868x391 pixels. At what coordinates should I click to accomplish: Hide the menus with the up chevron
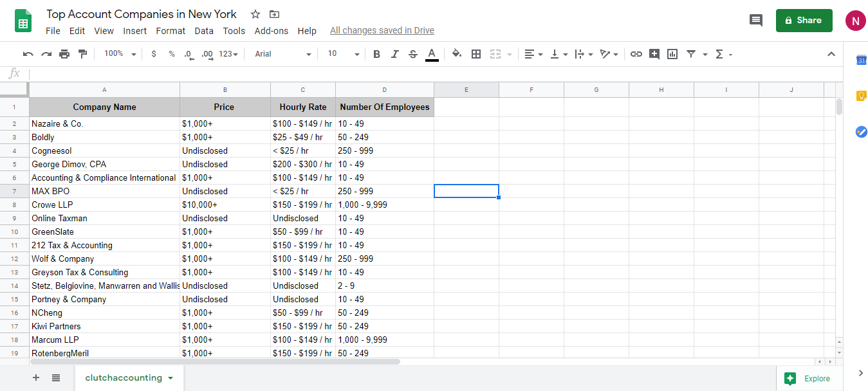point(831,54)
